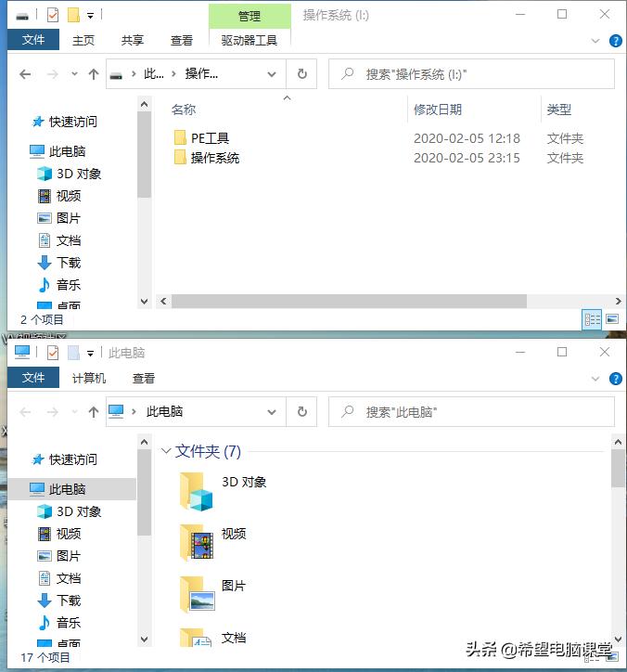Click the date 2020-02-05 23:15
The height and width of the screenshot is (672, 627).
(467, 158)
